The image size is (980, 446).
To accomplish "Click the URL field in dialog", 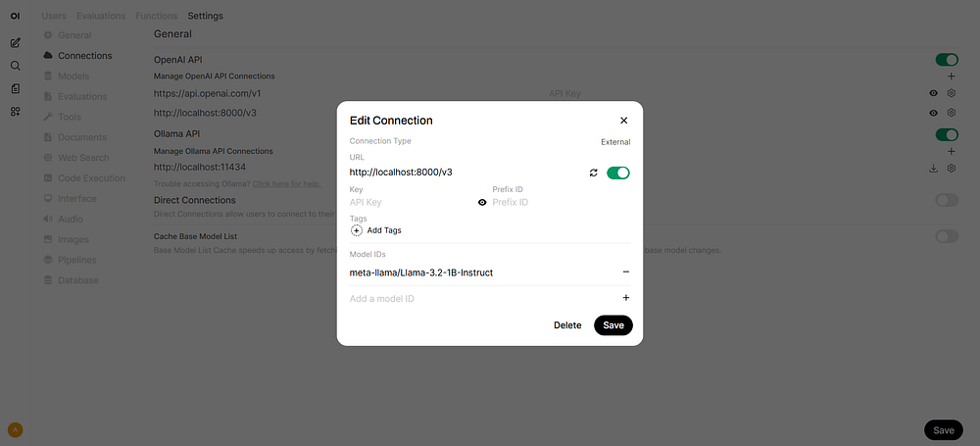I will (466, 172).
